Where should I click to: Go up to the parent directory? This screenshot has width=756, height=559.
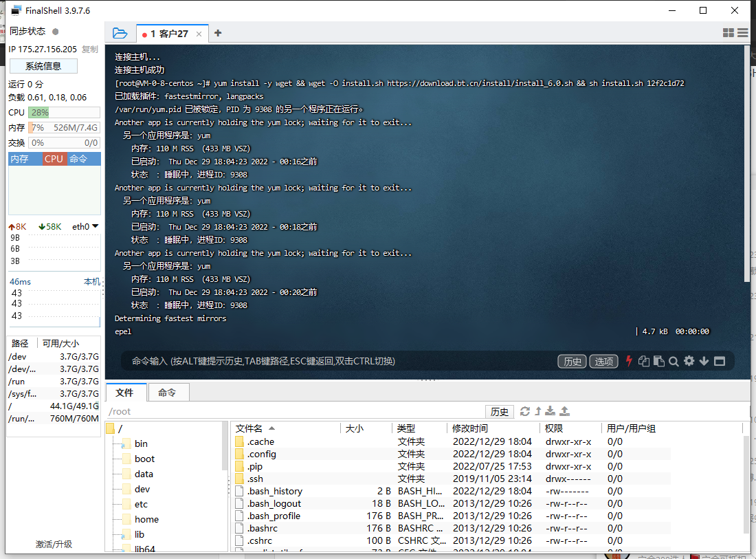coord(538,411)
